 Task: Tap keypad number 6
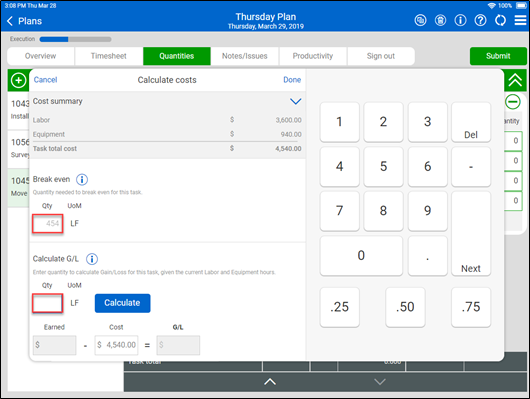(428, 166)
